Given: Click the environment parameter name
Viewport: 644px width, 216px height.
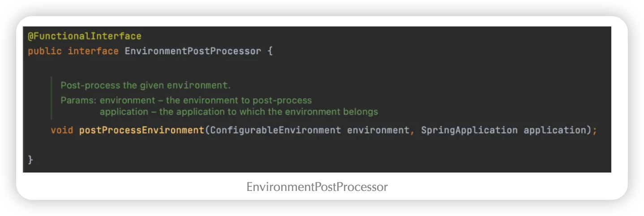Looking at the screenshot, I should tap(378, 130).
